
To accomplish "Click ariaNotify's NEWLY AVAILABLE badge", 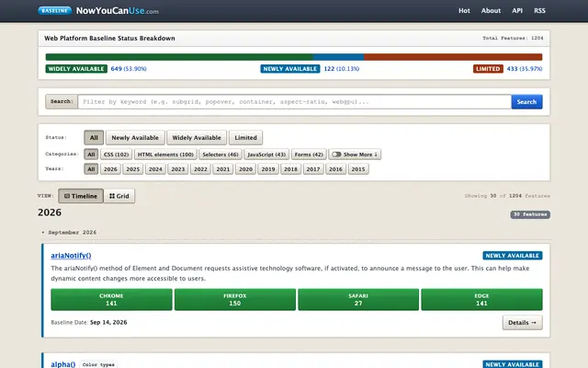I will (513, 256).
